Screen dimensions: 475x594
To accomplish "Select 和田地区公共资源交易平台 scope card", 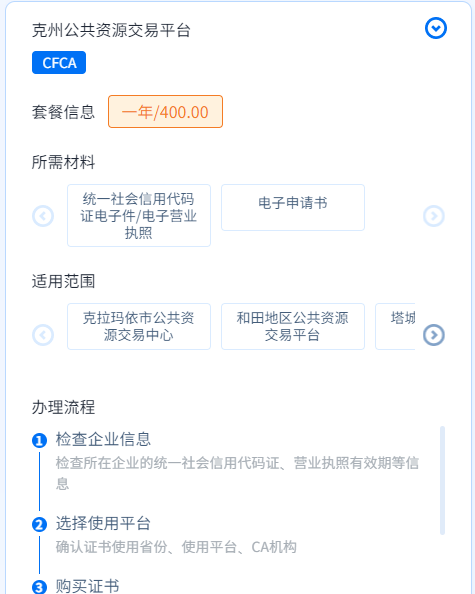I will pos(293,326).
